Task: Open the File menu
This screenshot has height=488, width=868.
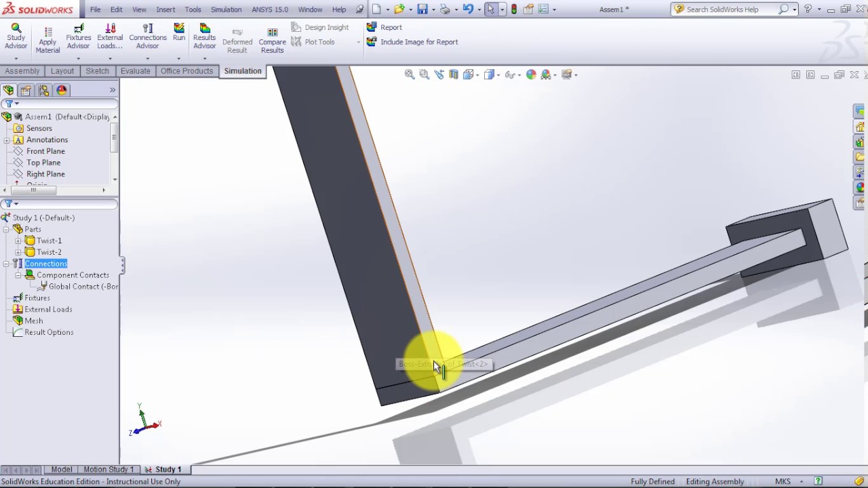Action: coord(96,9)
